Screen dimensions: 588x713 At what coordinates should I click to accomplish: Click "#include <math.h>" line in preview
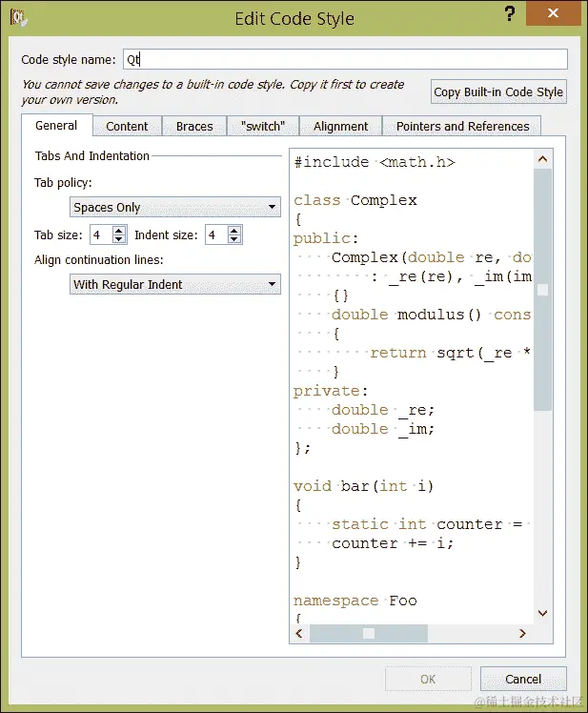pos(375,162)
